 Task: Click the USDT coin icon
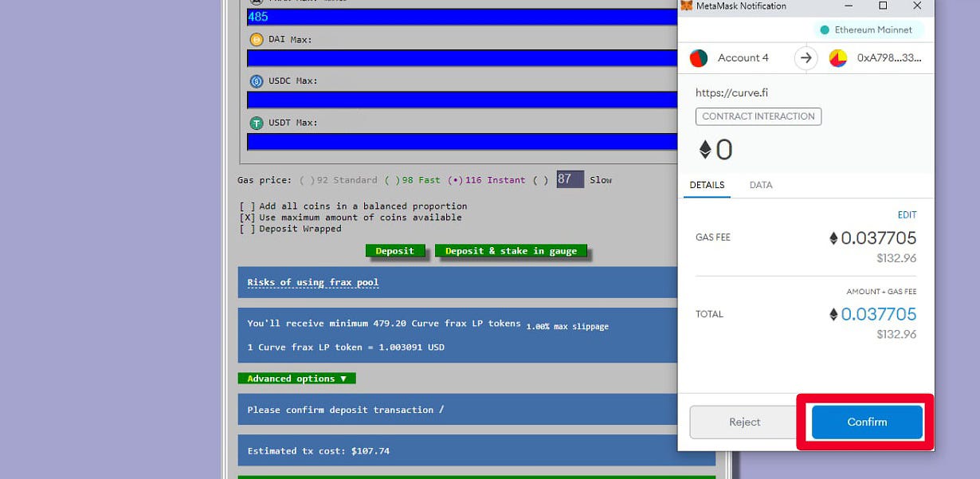(x=257, y=123)
